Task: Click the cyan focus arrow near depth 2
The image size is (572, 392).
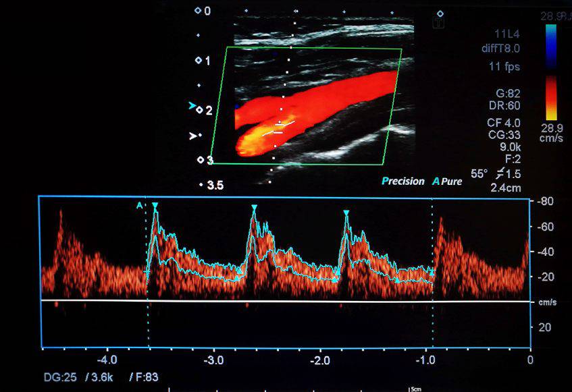Action: [193, 107]
